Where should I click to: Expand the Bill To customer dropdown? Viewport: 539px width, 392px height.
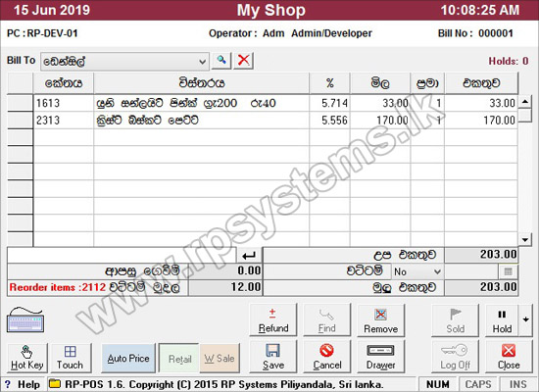[x=203, y=62]
